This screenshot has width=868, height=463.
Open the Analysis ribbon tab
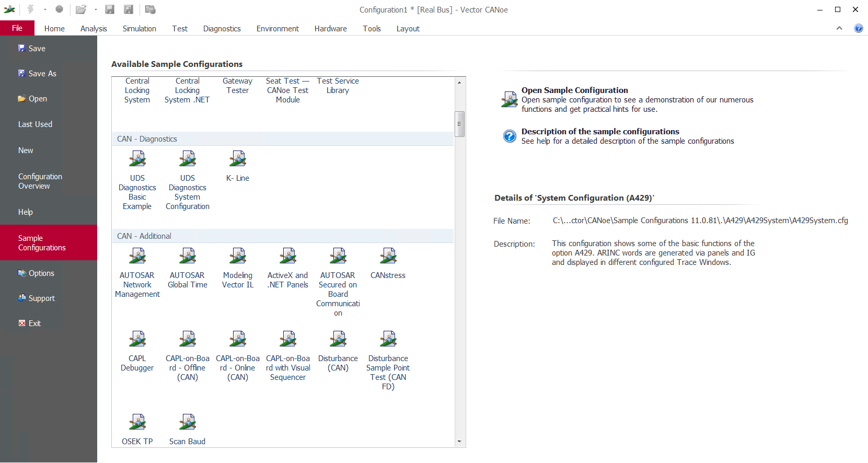[94, 29]
